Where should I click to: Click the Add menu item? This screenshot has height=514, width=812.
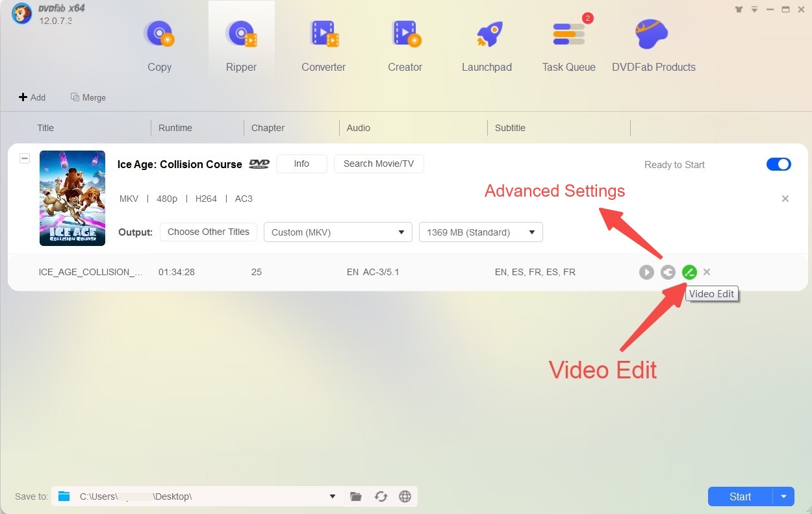[x=32, y=97]
